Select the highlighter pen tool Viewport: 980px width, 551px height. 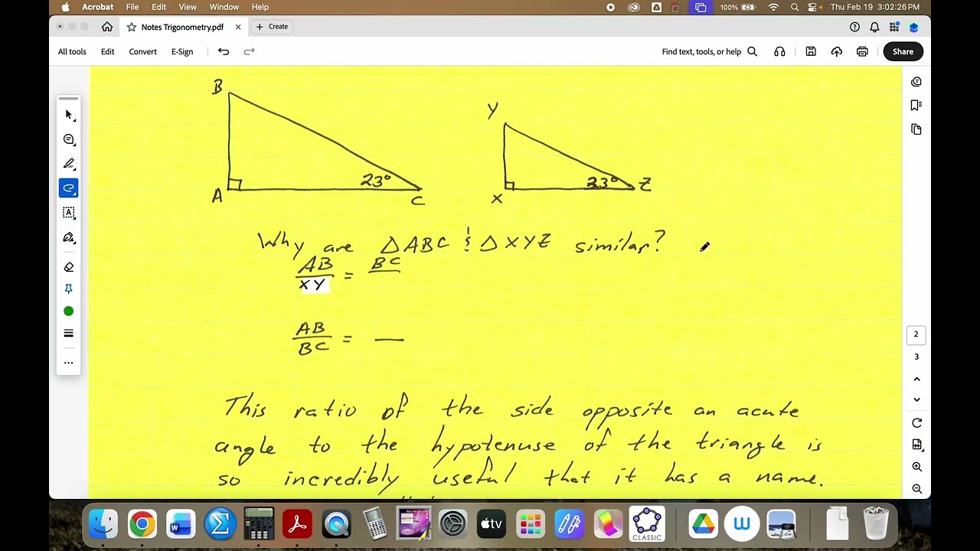point(69,164)
